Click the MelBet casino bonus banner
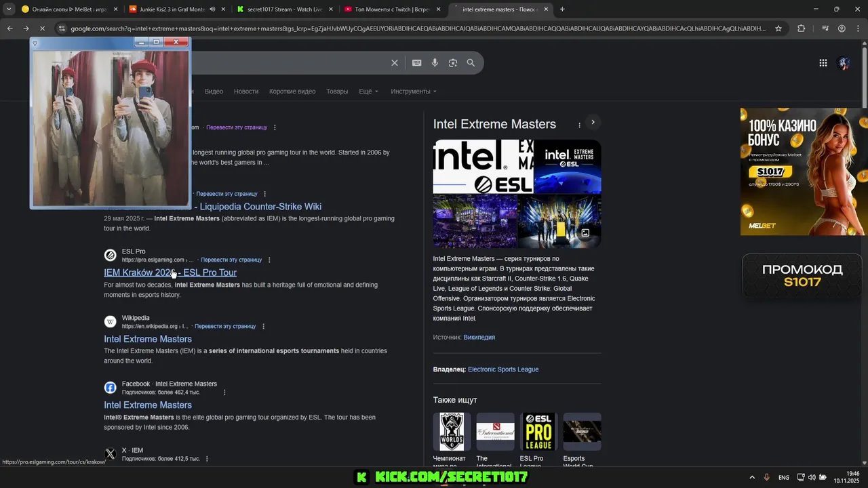The height and width of the screenshot is (488, 868). tap(804, 171)
